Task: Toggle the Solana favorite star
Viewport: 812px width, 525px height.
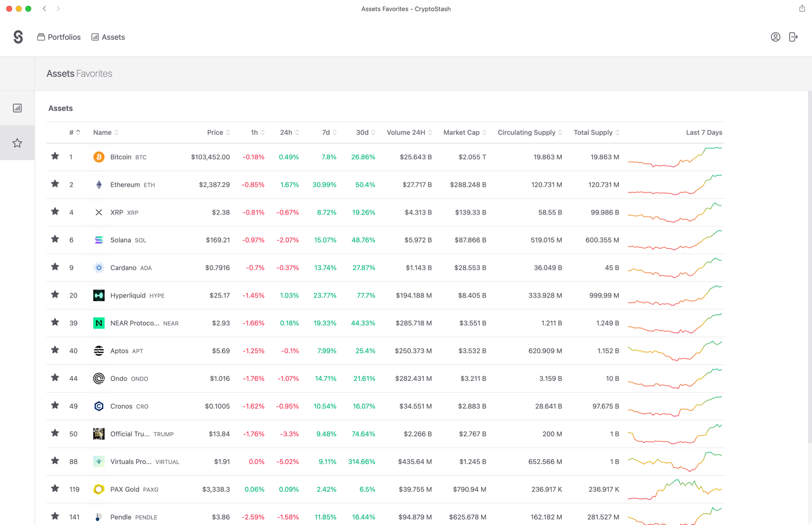Action: pyautogui.click(x=55, y=239)
